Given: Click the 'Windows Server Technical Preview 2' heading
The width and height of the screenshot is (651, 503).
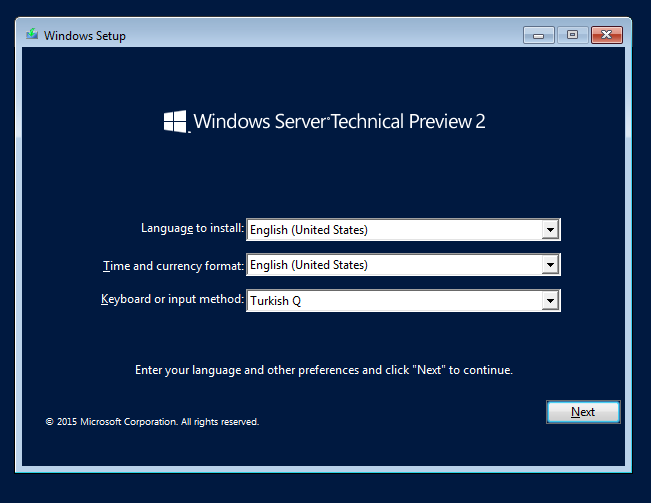Looking at the screenshot, I should [x=339, y=121].
